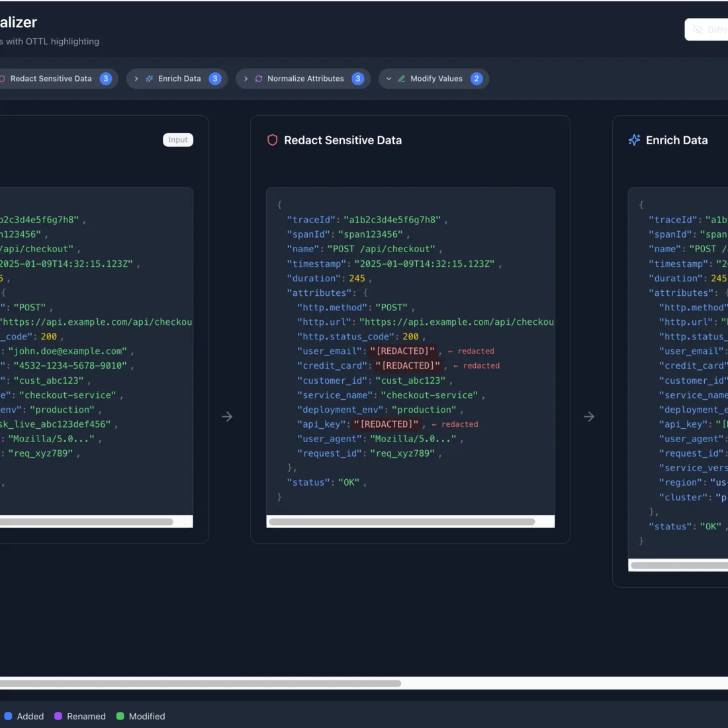
Task: Click "status" key in Redact card
Action: [x=309, y=482]
